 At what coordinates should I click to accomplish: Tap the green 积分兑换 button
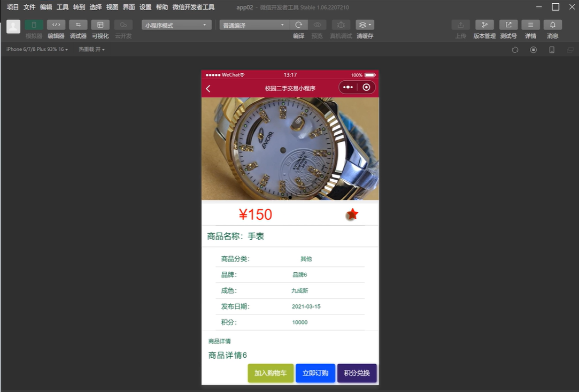point(357,373)
